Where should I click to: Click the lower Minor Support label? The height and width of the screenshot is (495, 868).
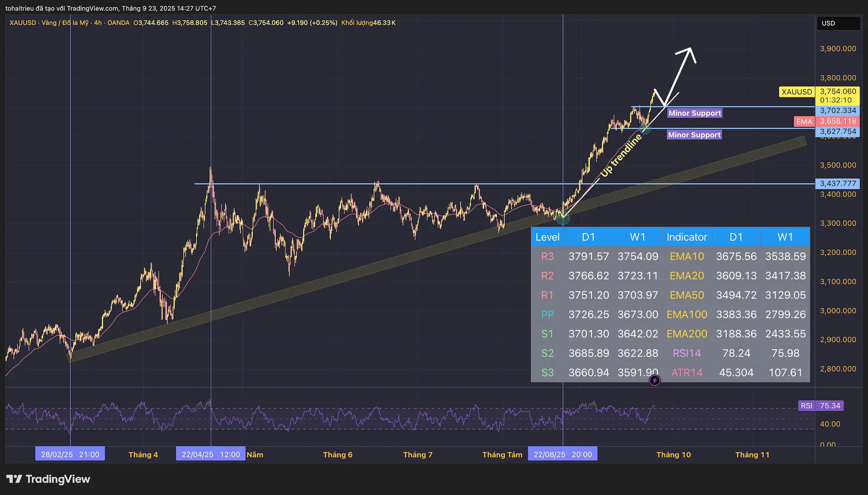[694, 135]
